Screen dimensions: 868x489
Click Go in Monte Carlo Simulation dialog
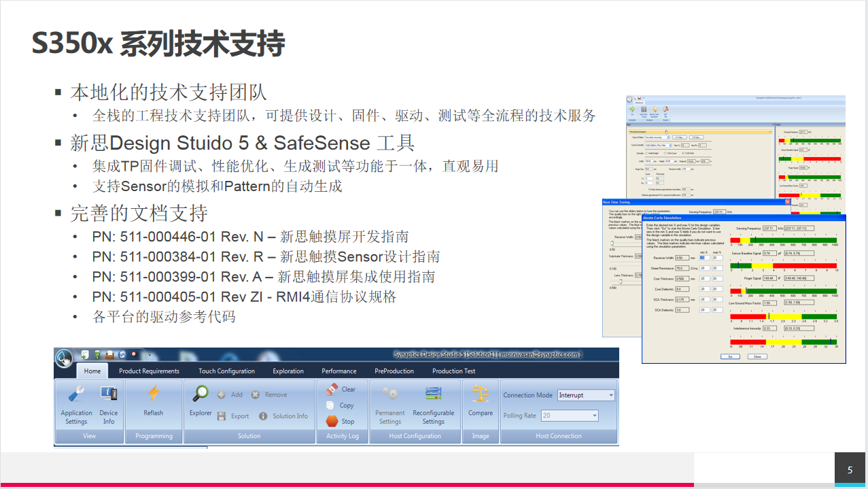tap(730, 356)
